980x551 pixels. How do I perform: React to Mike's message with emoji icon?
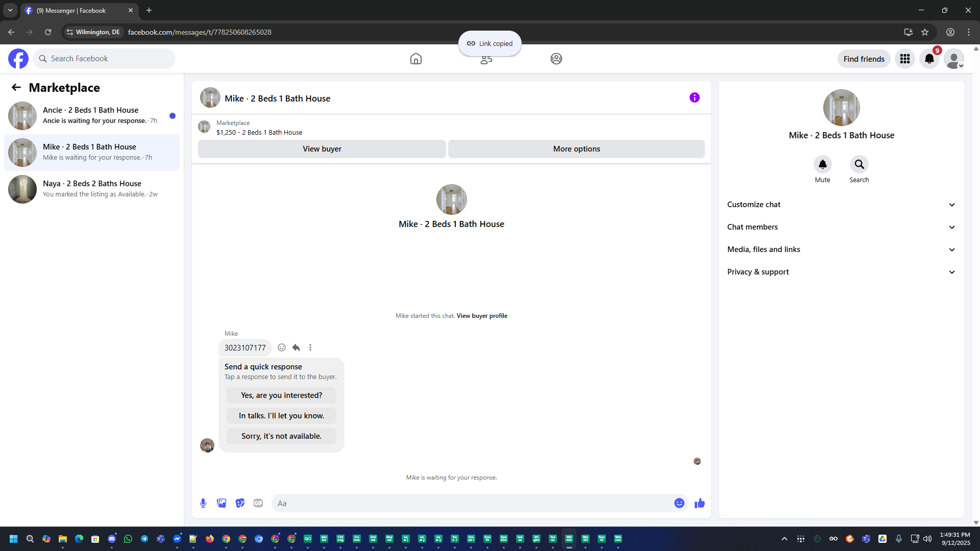pyautogui.click(x=282, y=347)
